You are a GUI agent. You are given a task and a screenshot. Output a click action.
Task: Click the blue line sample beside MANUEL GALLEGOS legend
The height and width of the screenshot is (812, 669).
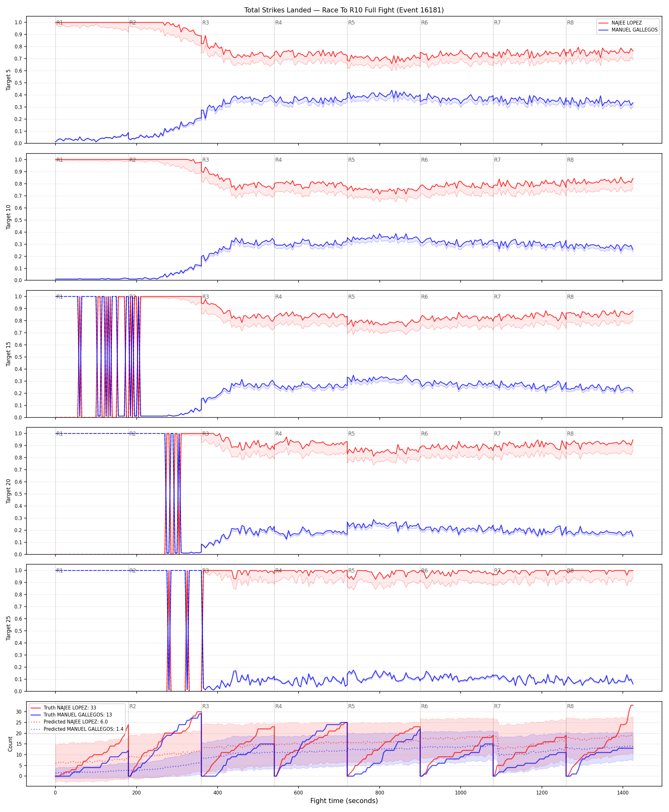pos(603,30)
